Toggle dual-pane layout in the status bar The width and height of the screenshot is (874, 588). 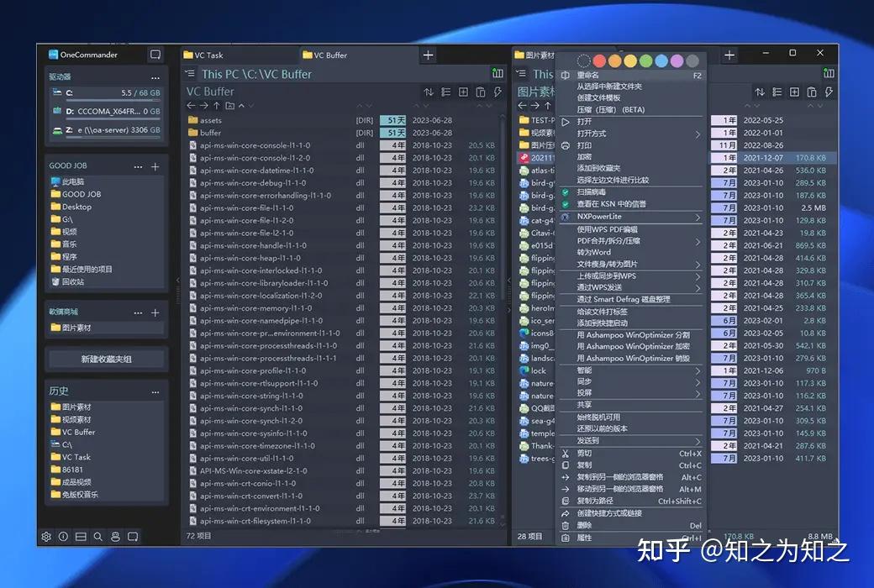click(x=80, y=535)
